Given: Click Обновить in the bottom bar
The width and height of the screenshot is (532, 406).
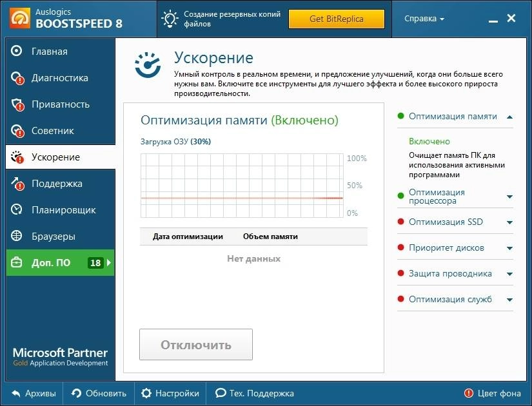Looking at the screenshot, I should click(99, 394).
